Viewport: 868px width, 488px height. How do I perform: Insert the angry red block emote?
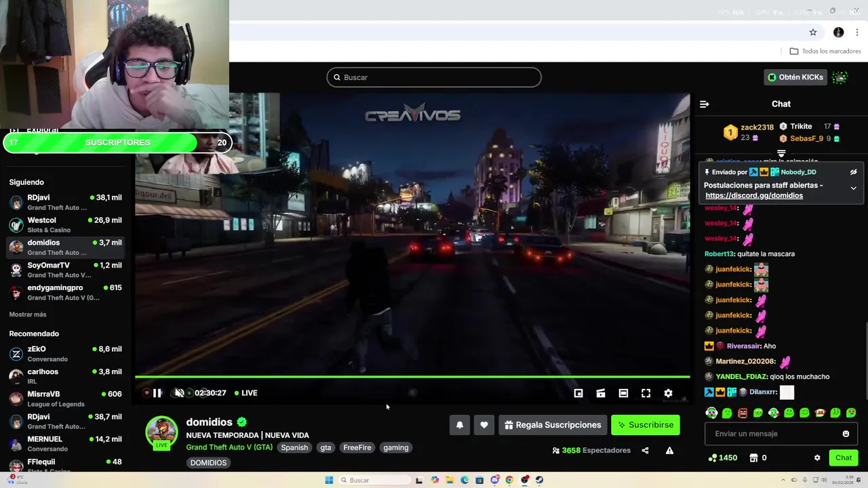743,413
